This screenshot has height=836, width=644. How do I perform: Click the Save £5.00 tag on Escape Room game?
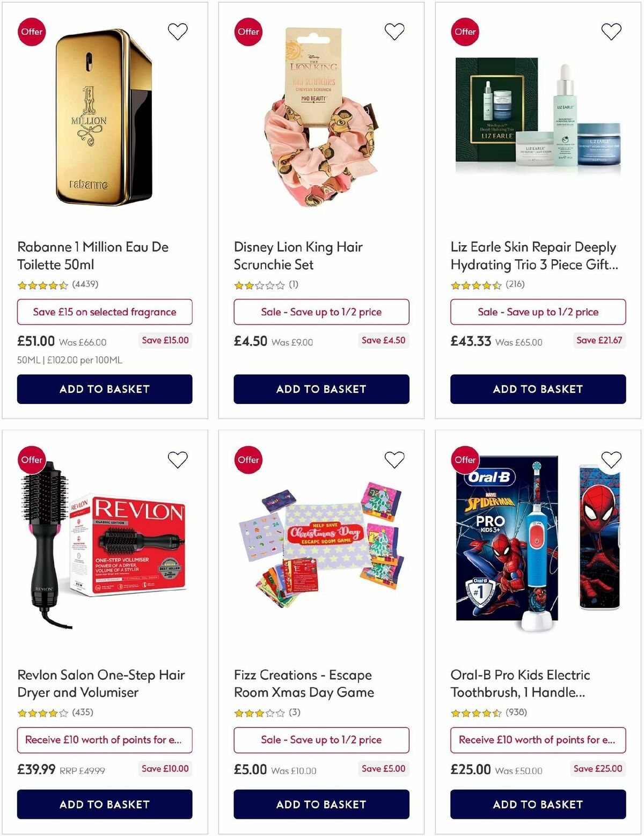pyautogui.click(x=383, y=768)
